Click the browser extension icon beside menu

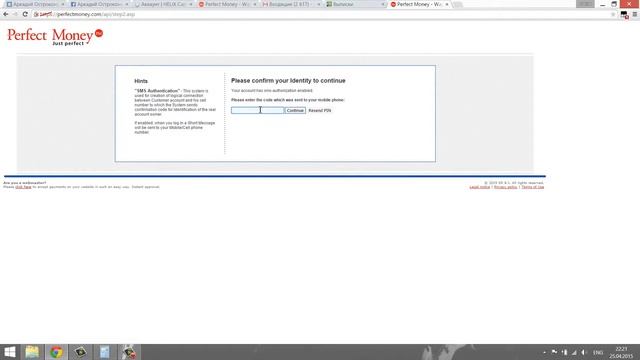624,15
